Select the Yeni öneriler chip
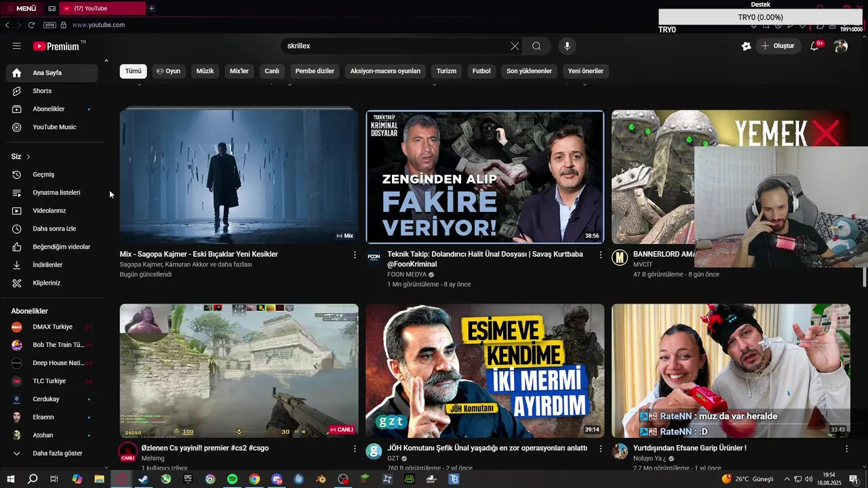 coord(586,71)
